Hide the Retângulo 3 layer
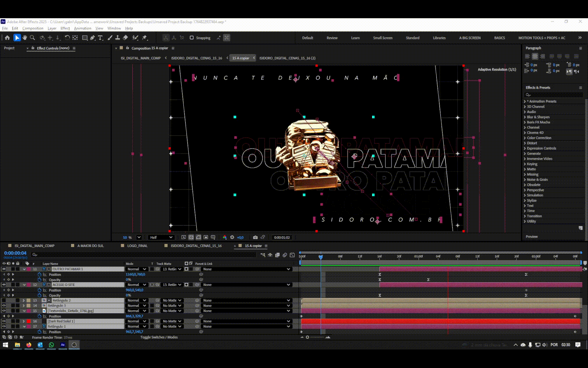588x368 pixels. [4, 306]
